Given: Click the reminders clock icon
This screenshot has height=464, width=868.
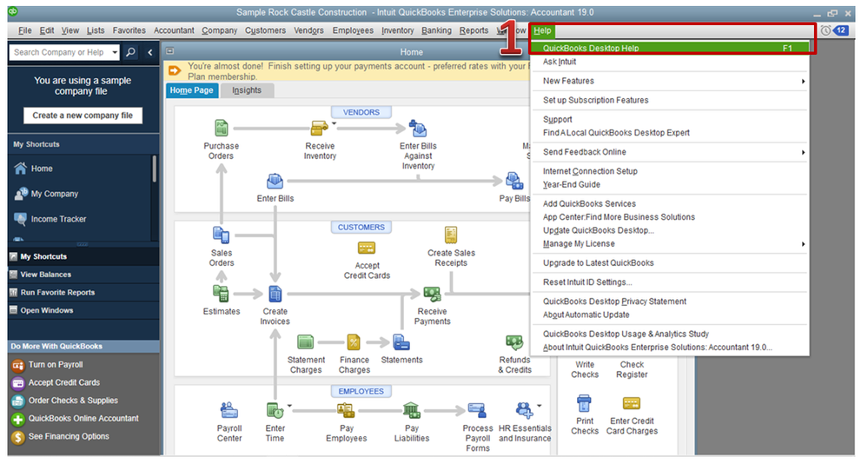Looking at the screenshot, I should (x=825, y=30).
